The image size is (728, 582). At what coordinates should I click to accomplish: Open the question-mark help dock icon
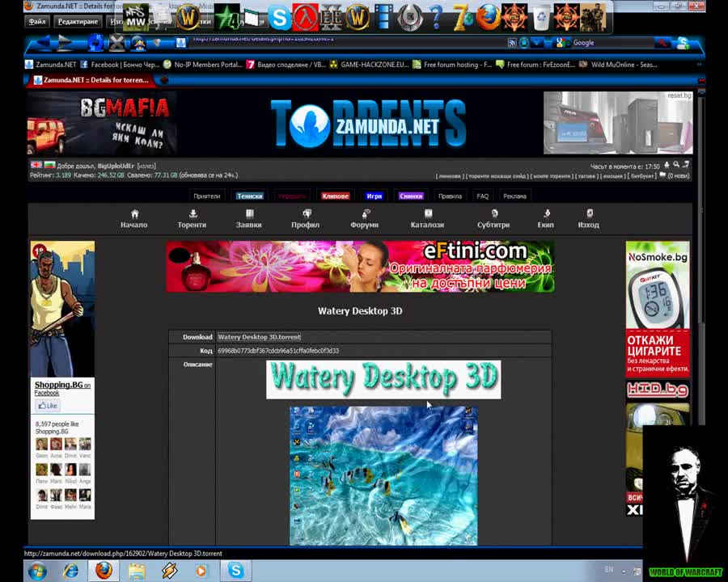pos(435,18)
